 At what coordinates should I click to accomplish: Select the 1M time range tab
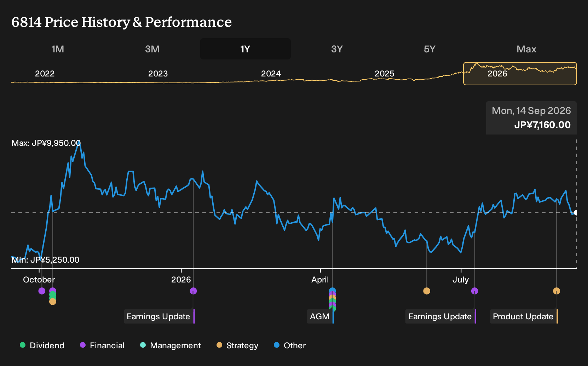coord(58,49)
